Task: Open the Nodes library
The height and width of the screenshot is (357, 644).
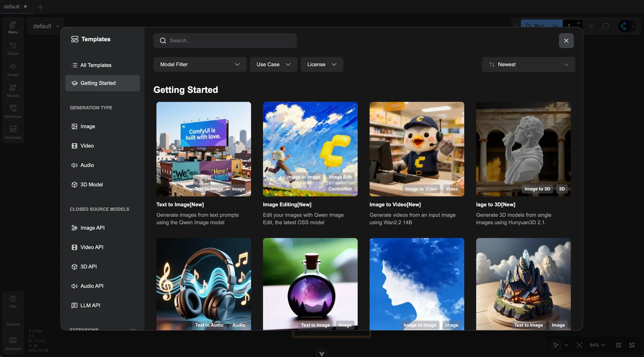Action: click(13, 69)
